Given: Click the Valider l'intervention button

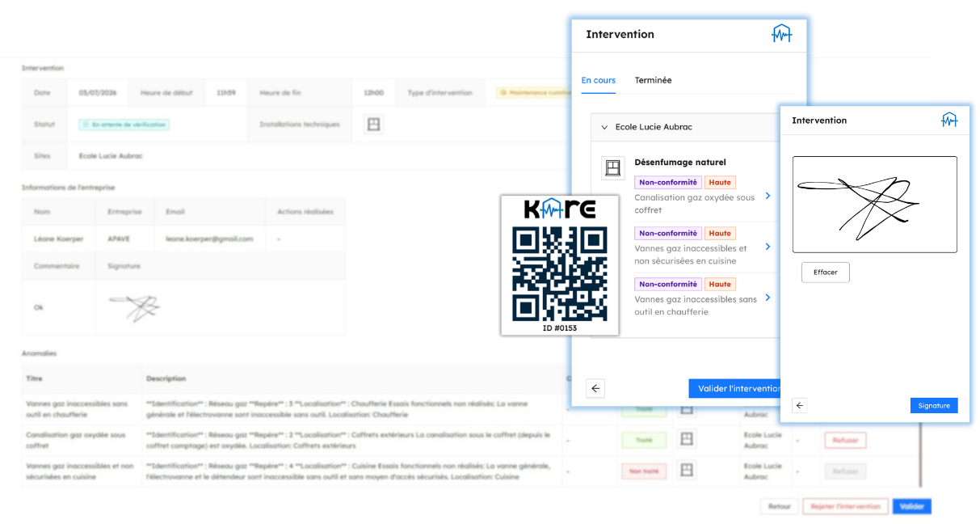Looking at the screenshot, I should click(x=734, y=388).
